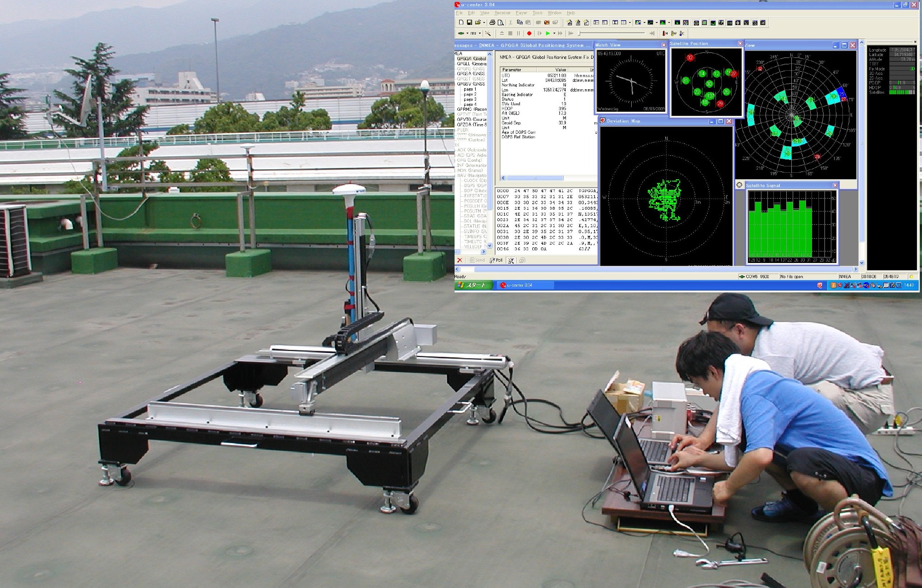Click the Fast Forward player button
The image size is (922, 588).
[x=560, y=33]
